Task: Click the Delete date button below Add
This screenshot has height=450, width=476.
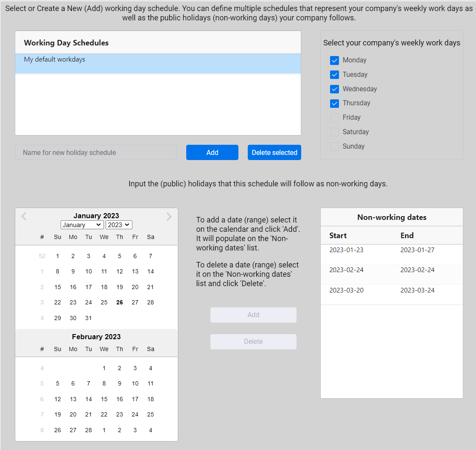Action: coord(253,342)
